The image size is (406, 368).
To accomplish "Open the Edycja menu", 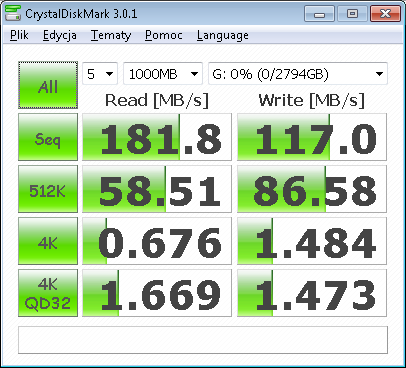I will [x=60, y=35].
